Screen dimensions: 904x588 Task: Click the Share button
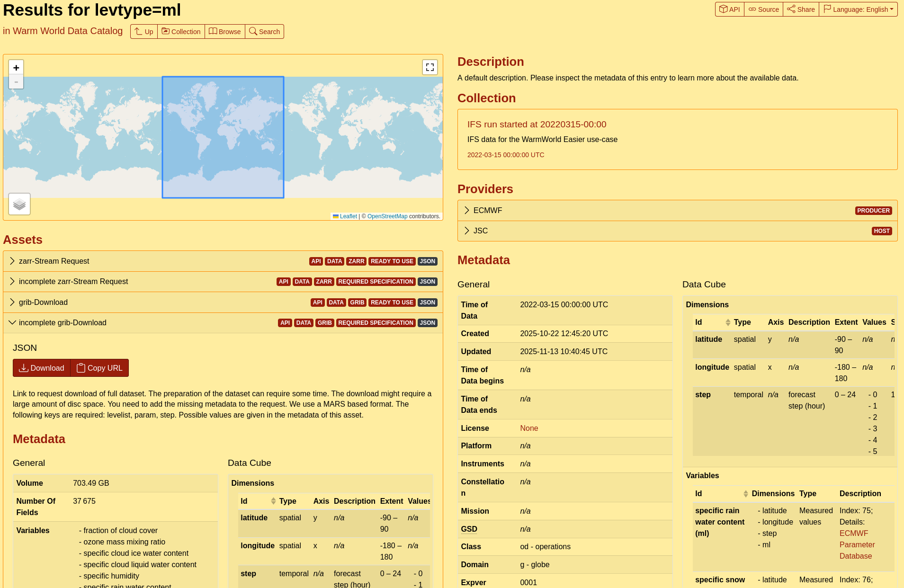(801, 9)
